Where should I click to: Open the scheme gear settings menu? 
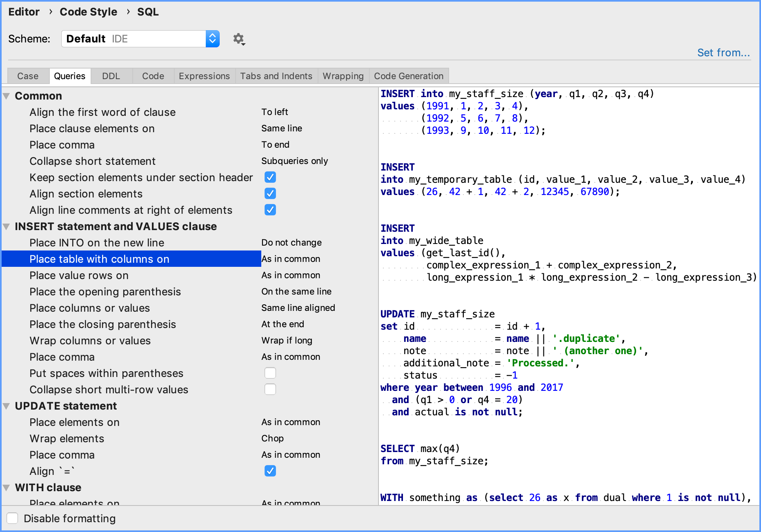pos(239,39)
